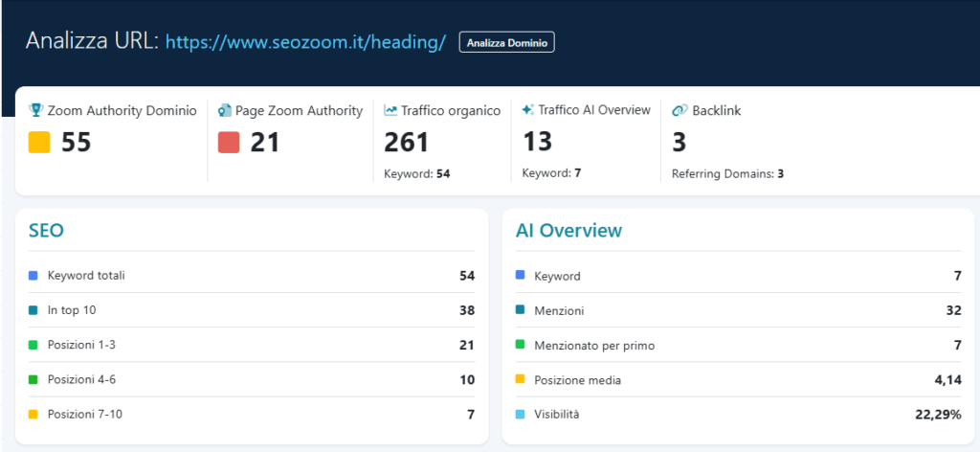Screen dimensions: 980x452
Task: Select the Menzioni row in AI Overview
Action: (739, 310)
